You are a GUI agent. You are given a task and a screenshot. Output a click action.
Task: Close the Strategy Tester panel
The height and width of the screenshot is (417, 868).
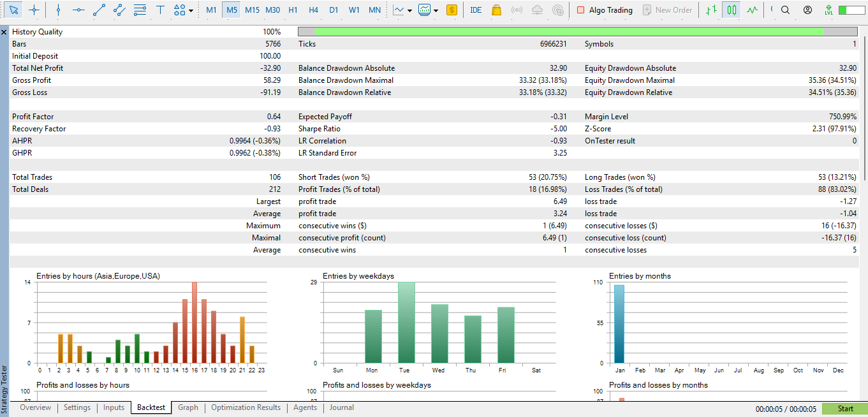pyautogui.click(x=4, y=31)
